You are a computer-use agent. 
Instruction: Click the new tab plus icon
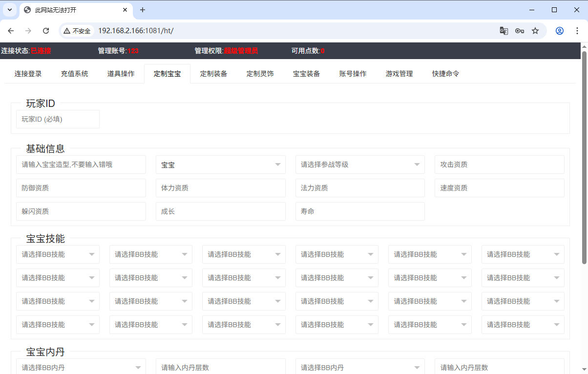pyautogui.click(x=143, y=10)
